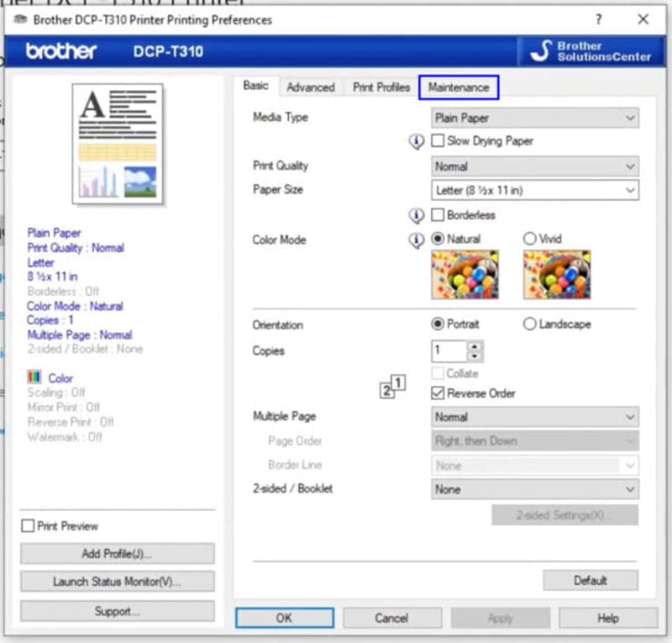Click the OK button
The image size is (672, 643).
(x=285, y=618)
